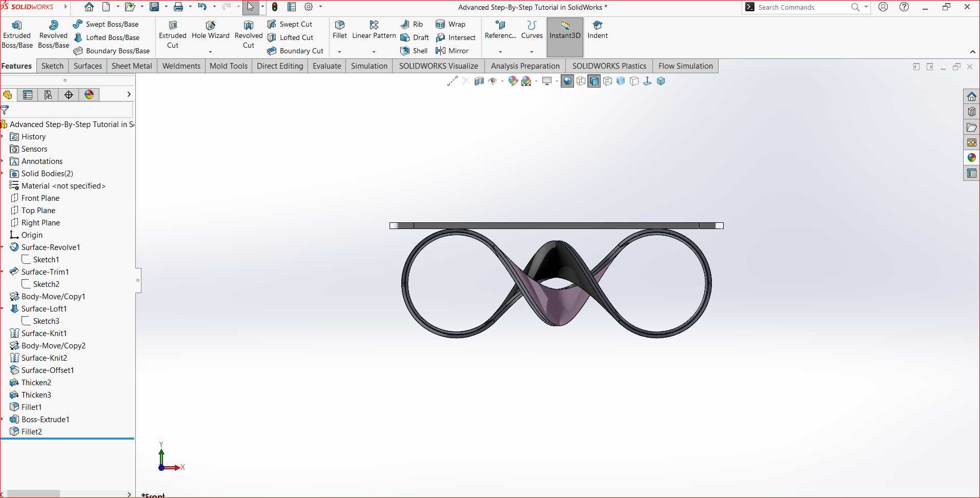The width and height of the screenshot is (980, 498).
Task: Activate the Extruded Cut tool
Action: pyautogui.click(x=173, y=35)
